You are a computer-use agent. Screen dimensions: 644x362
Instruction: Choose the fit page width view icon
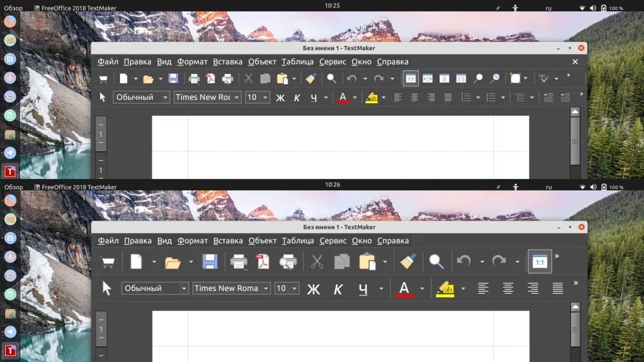[x=428, y=79]
